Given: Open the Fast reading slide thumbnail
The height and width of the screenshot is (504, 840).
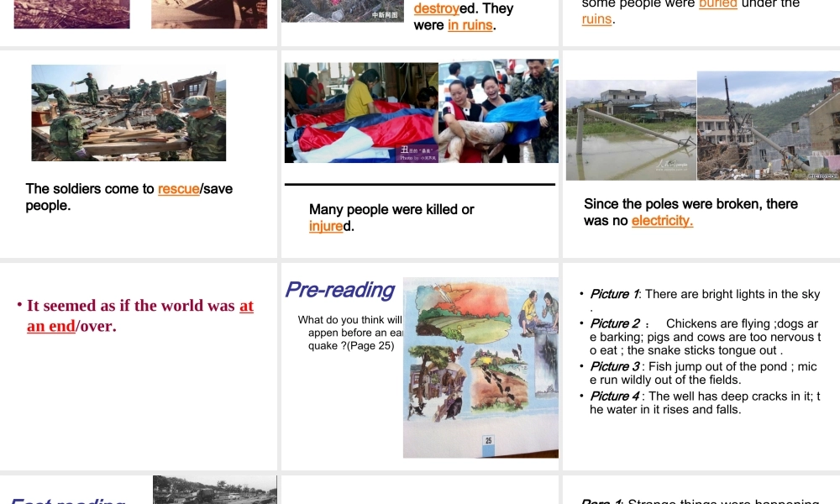Looking at the screenshot, I should (x=139, y=490).
